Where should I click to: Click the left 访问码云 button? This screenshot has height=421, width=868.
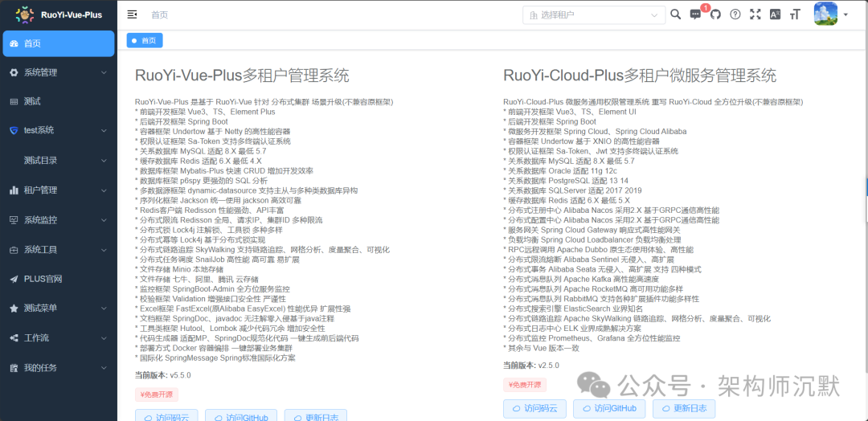click(x=166, y=417)
